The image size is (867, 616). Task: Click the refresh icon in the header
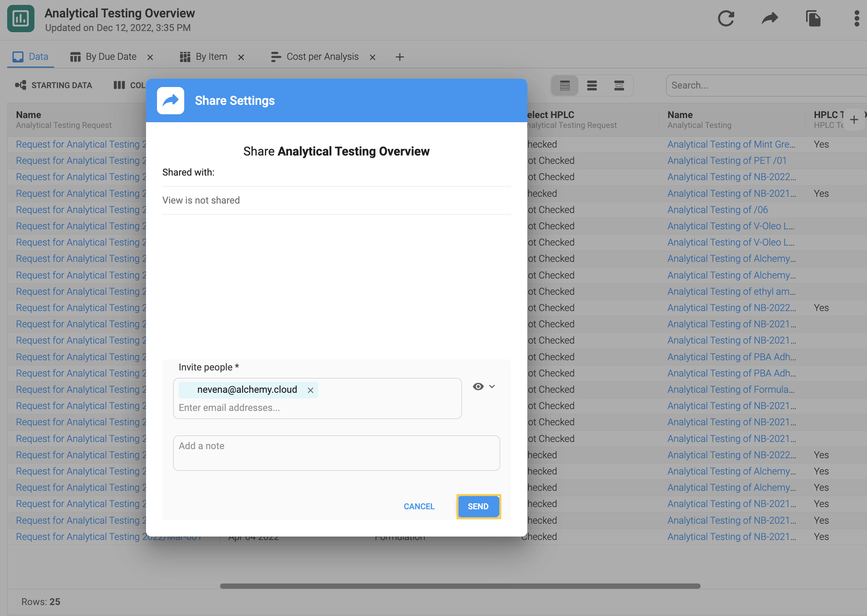[726, 19]
